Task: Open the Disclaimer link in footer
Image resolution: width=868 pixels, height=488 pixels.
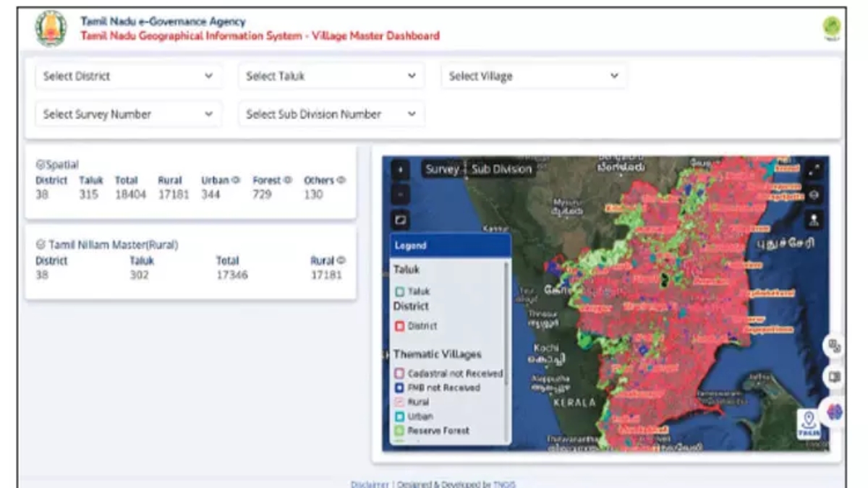Action: point(370,484)
